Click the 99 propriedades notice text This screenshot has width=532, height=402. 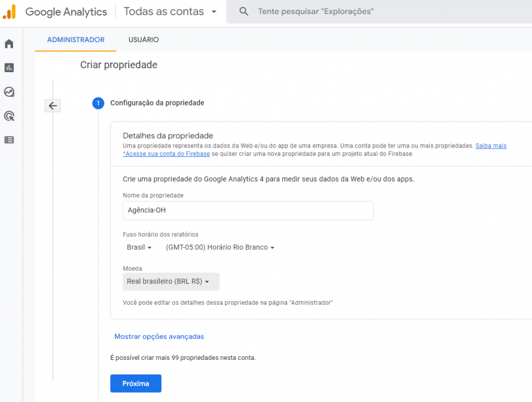[183, 357]
